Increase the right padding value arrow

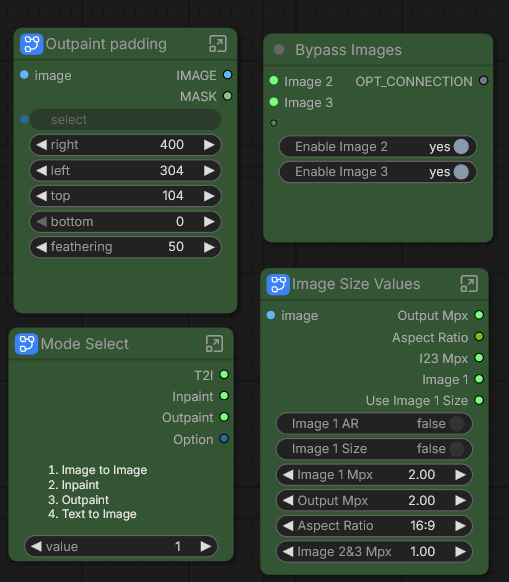coord(209,145)
